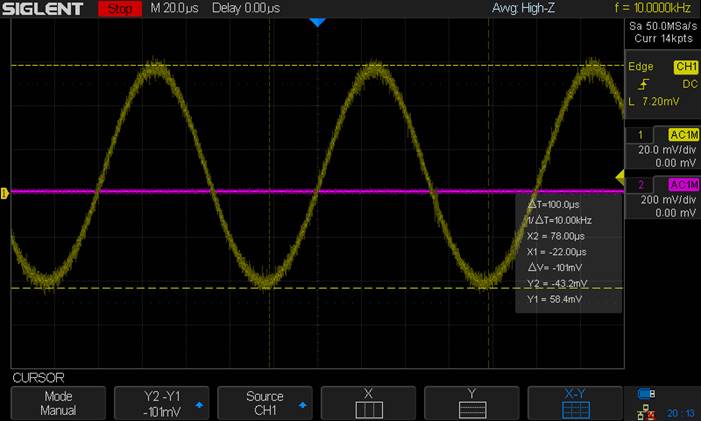Image resolution: width=701 pixels, height=421 pixels.
Task: Click the network status icon at bottom right
Action: point(646,411)
